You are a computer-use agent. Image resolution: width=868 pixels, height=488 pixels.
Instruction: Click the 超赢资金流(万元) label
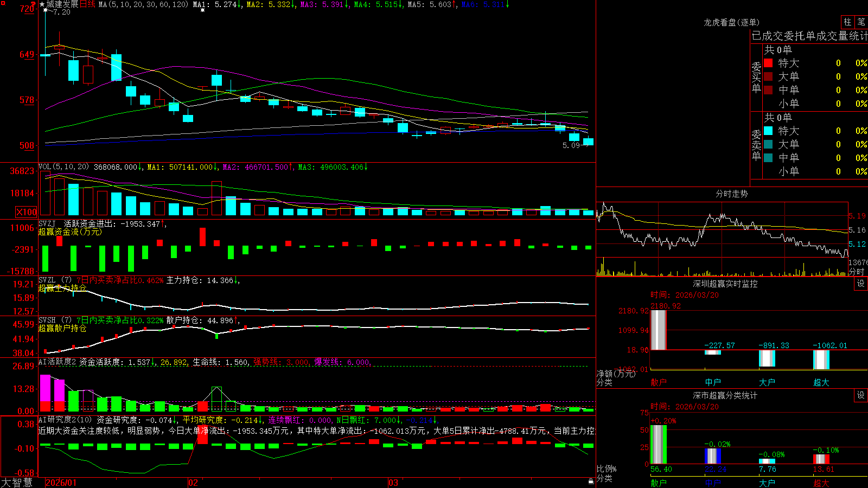point(70,232)
